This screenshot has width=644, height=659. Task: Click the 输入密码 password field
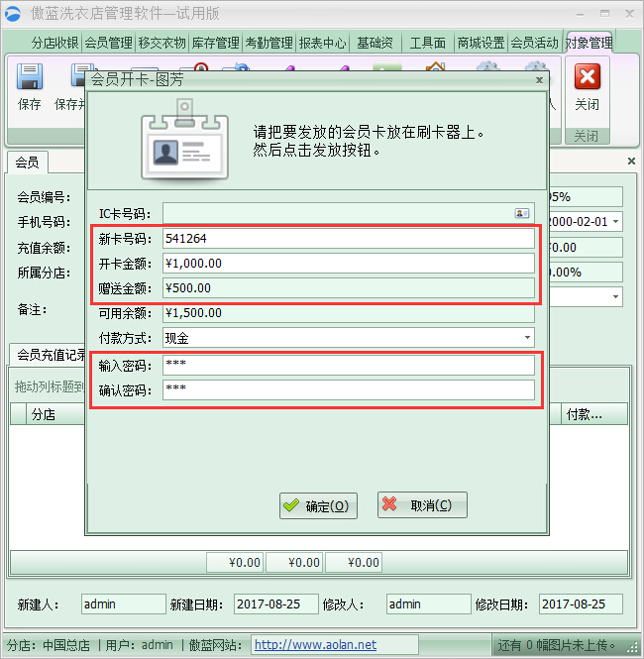coord(347,365)
